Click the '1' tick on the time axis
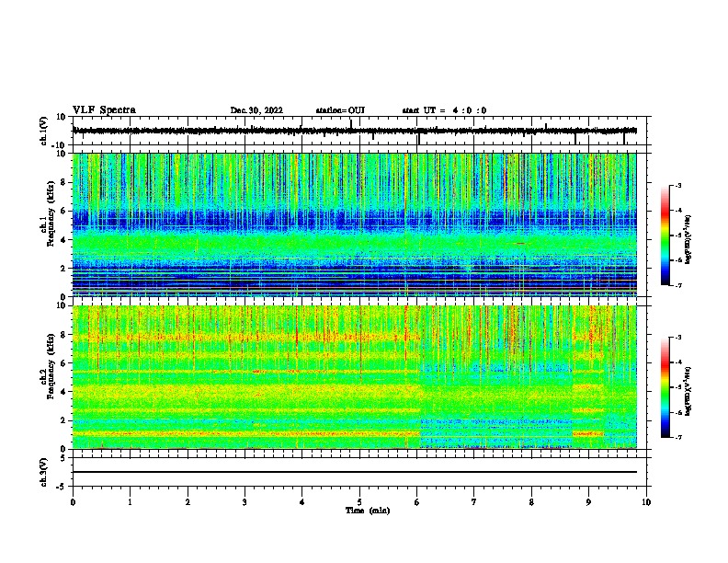 [130, 502]
